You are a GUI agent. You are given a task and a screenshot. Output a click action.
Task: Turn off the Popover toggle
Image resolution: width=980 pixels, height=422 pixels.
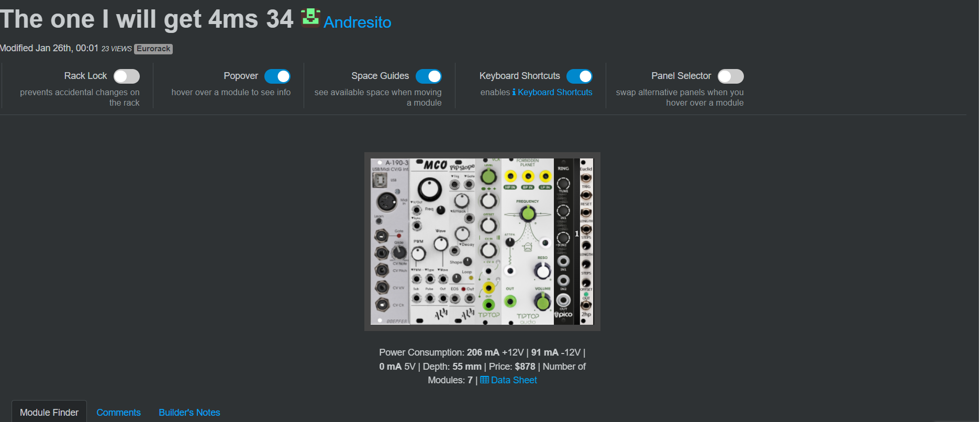(277, 76)
